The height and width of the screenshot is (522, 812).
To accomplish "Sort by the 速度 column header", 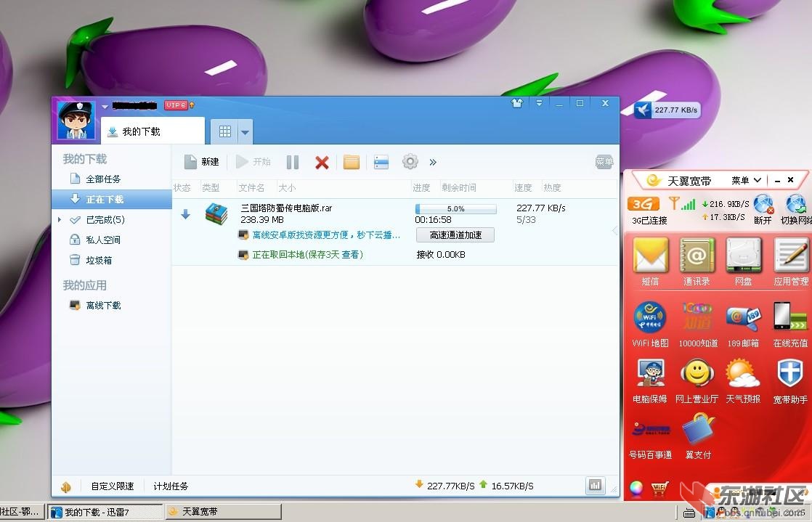I will (523, 187).
